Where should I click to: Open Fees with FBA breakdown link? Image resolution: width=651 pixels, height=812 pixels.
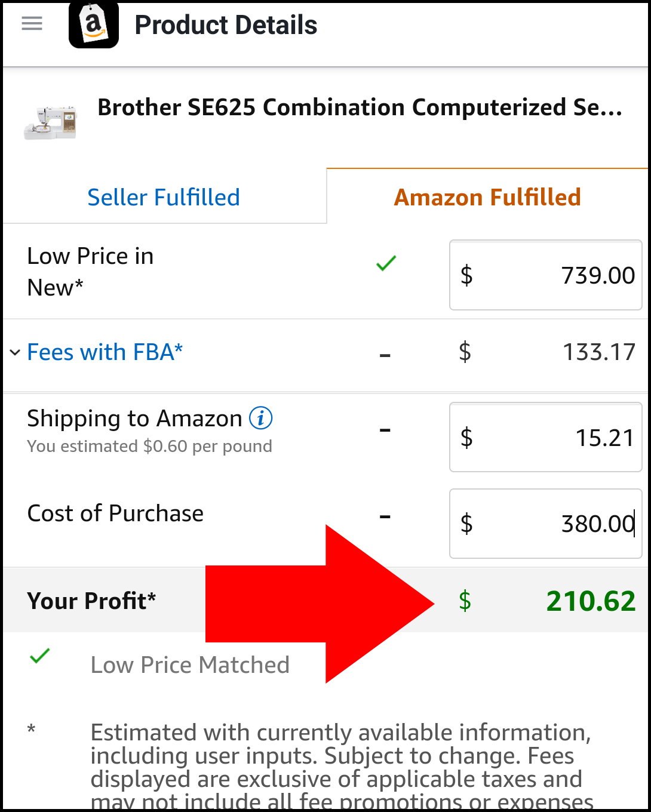coord(105,352)
